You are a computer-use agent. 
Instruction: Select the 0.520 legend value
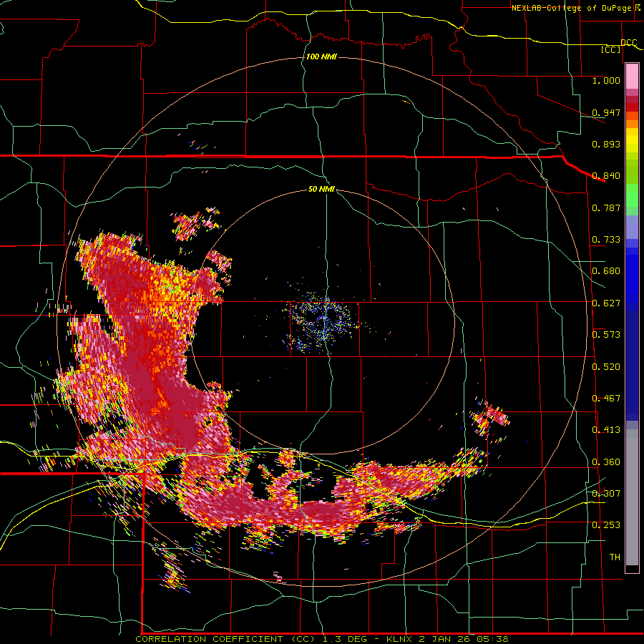(x=606, y=367)
